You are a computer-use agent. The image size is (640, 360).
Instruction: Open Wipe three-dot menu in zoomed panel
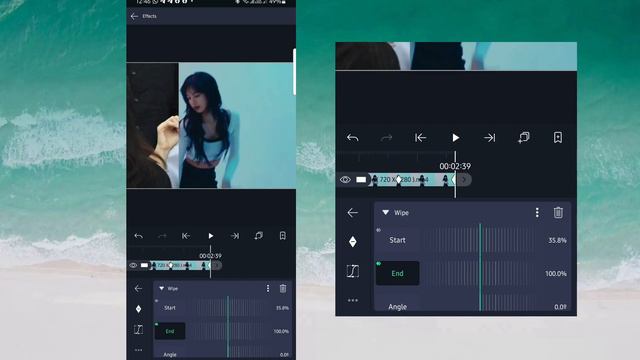pos(537,212)
